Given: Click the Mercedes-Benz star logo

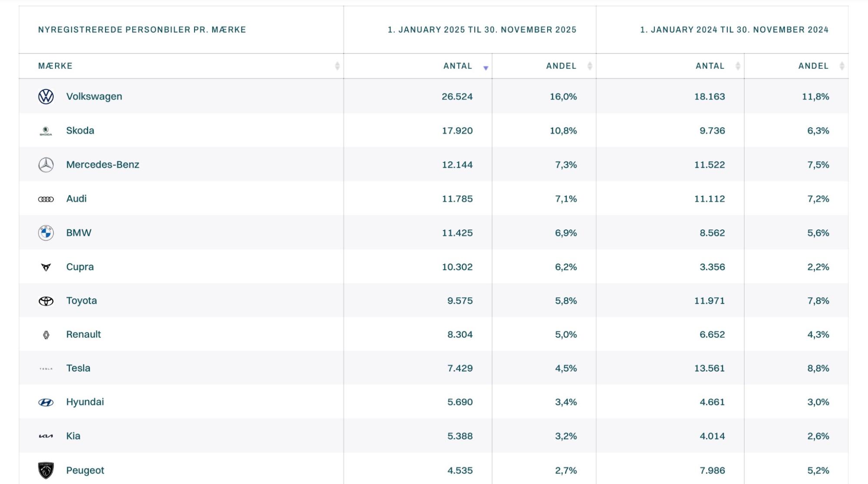Looking at the screenshot, I should point(46,165).
